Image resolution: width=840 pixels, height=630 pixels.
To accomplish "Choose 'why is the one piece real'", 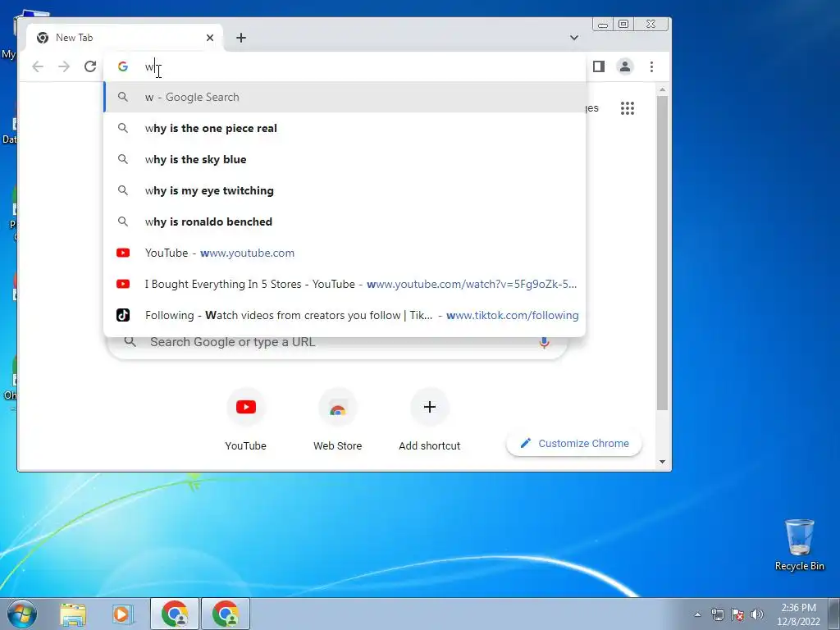I will tap(345, 128).
